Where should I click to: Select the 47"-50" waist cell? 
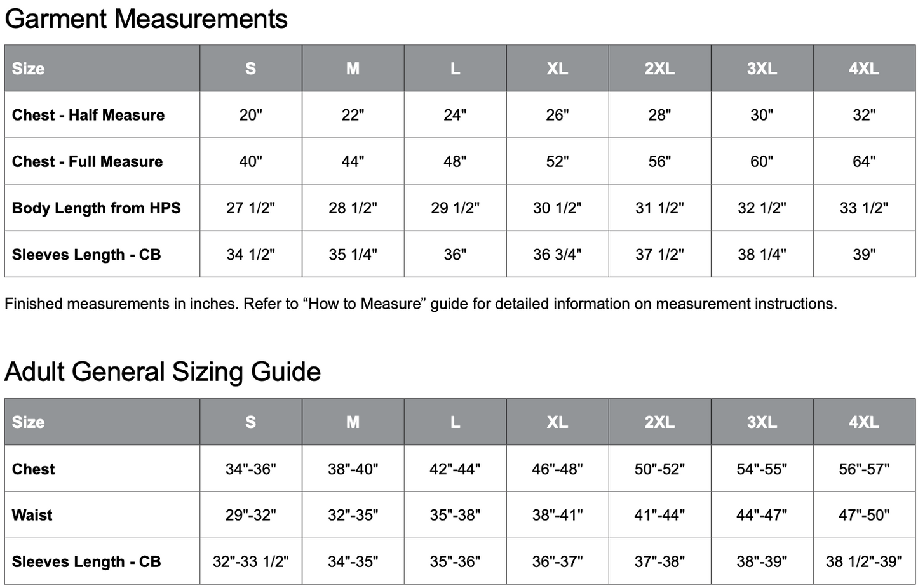tap(864, 515)
